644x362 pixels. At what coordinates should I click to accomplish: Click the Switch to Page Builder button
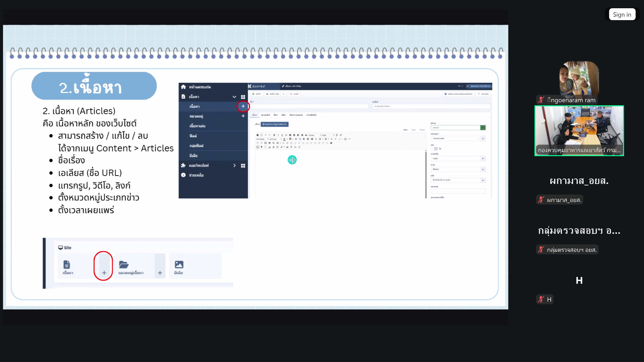[x=274, y=124]
